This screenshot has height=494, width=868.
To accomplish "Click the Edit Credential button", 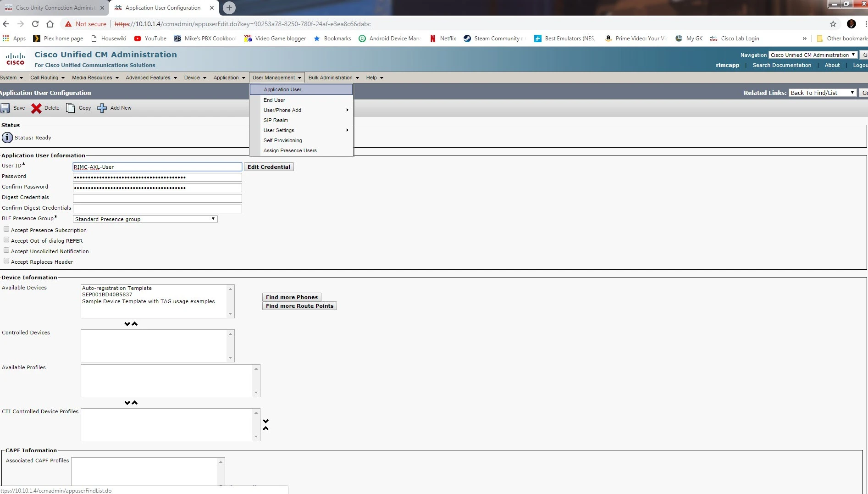I will pos(269,167).
